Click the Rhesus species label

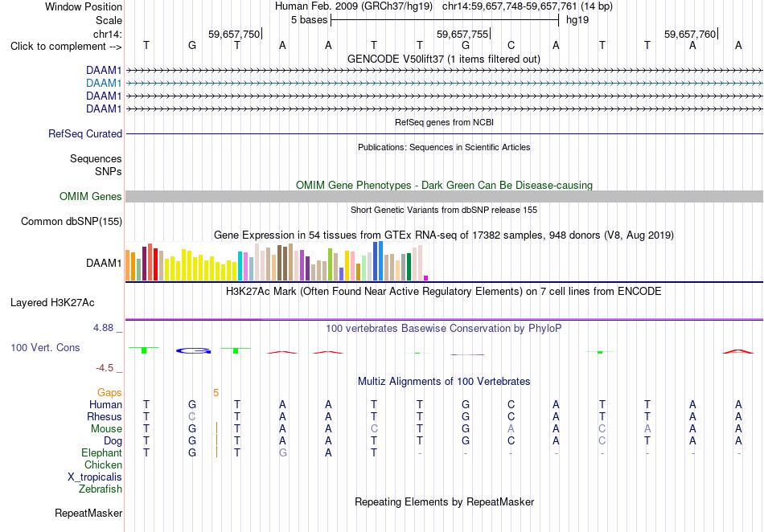coord(105,416)
